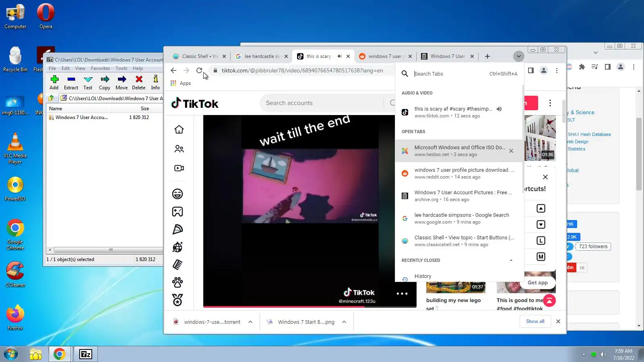Click the Search Tabs input field
This screenshot has width=644, height=362.
(449, 74)
